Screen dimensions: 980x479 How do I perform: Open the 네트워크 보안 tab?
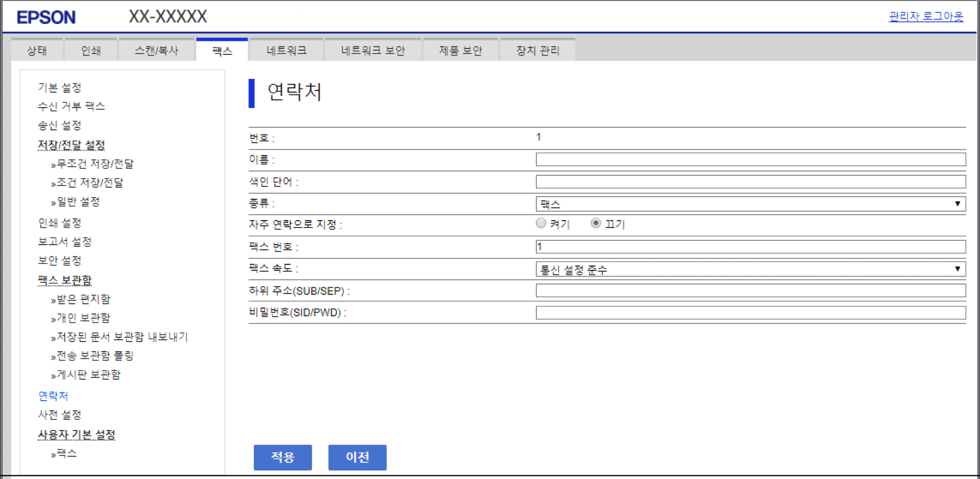coord(373,51)
